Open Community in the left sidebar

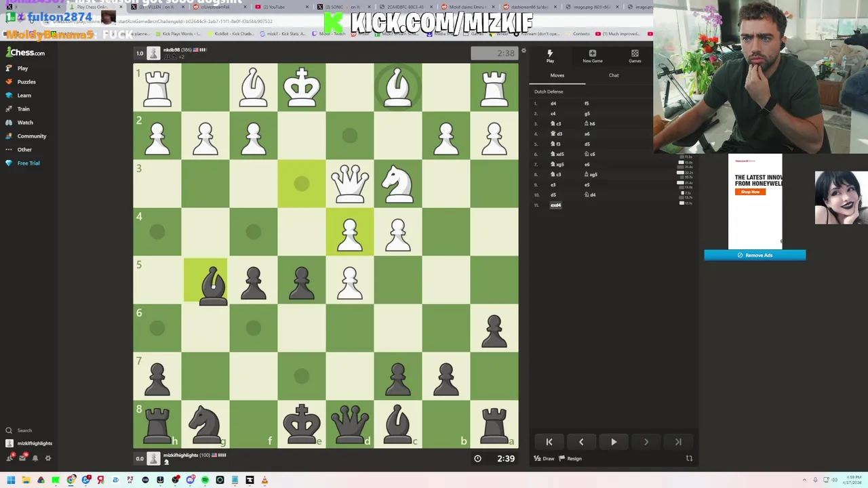point(31,136)
